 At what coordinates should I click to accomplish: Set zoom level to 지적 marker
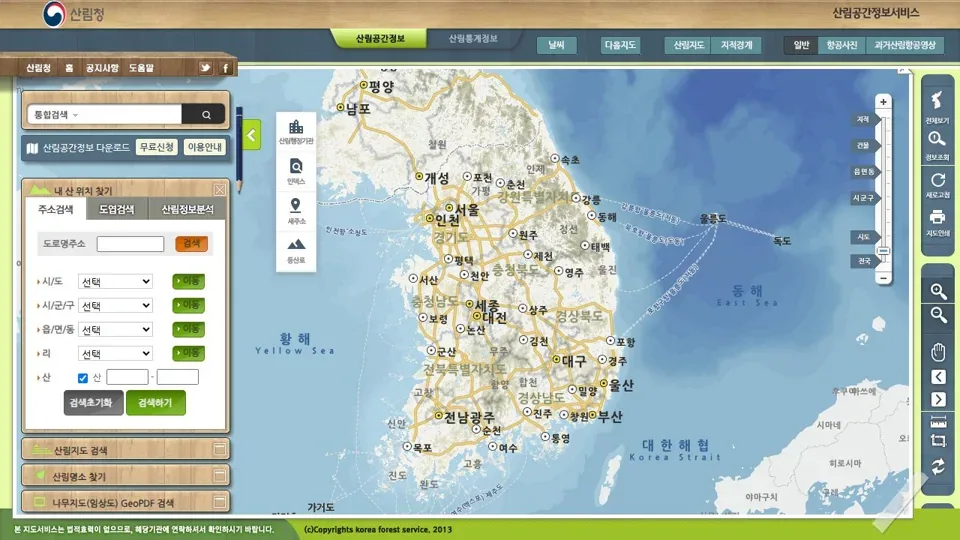(x=864, y=119)
